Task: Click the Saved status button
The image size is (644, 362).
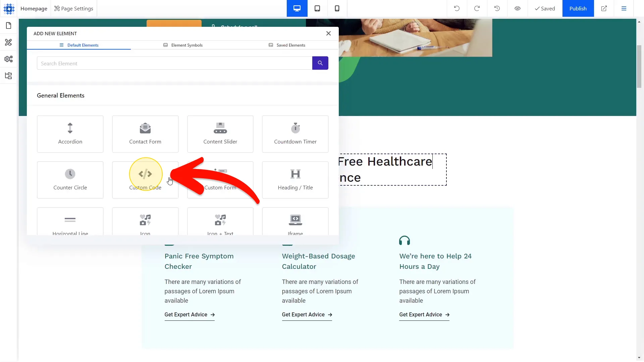Action: coord(545,8)
